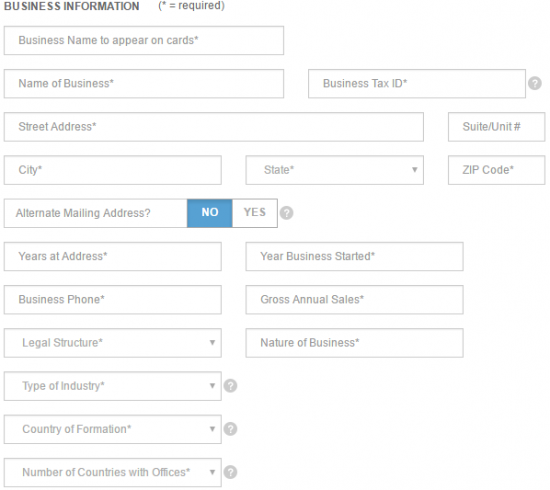Open the State dropdown

pos(335,170)
